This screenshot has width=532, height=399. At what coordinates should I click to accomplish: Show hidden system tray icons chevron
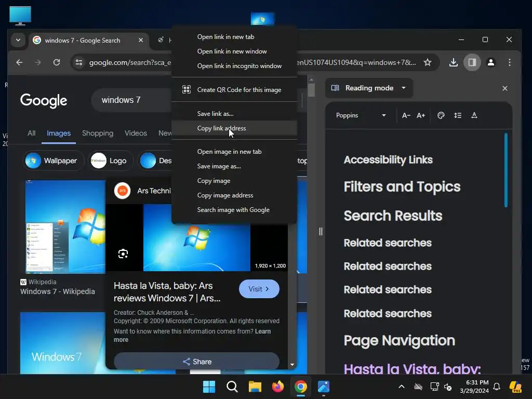point(402,387)
